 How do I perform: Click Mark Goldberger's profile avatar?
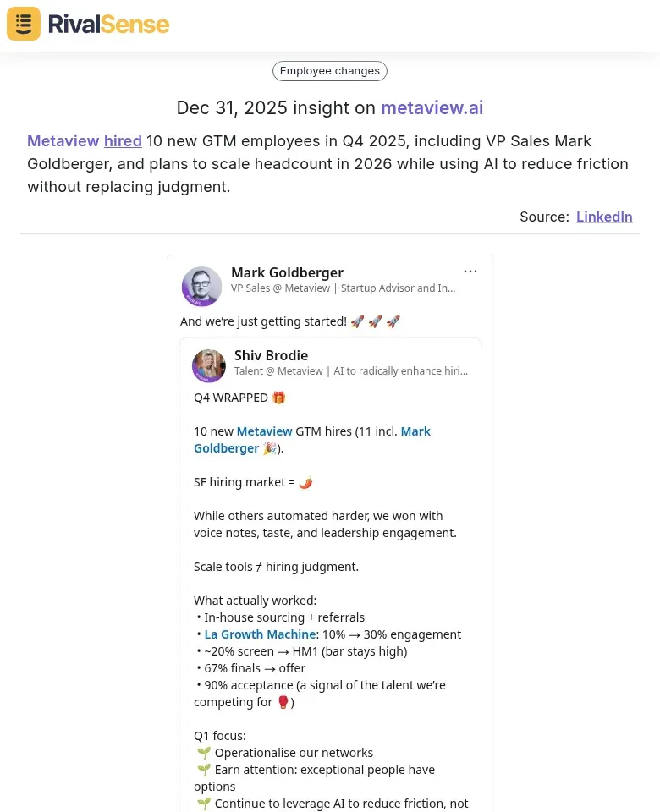pos(201,286)
